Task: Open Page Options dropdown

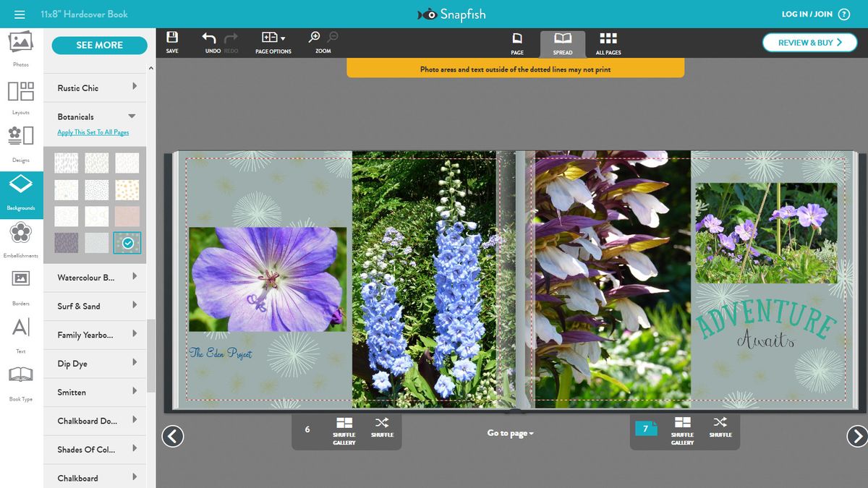Action: 273,42
